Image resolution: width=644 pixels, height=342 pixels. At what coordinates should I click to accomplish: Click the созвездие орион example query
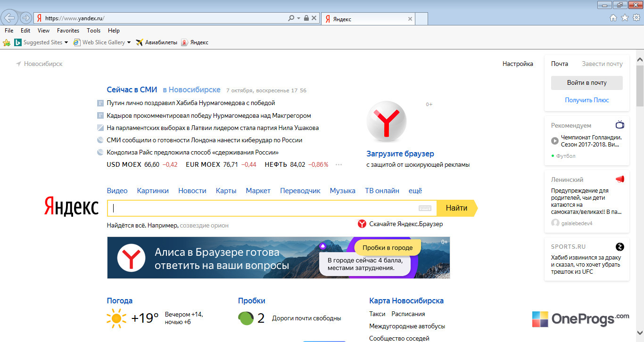pyautogui.click(x=204, y=226)
